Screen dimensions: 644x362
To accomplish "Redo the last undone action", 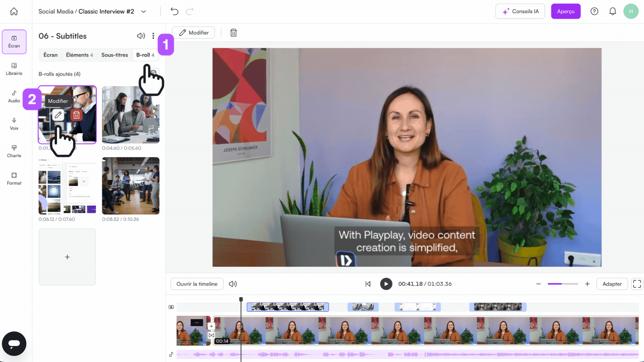I will tap(190, 11).
